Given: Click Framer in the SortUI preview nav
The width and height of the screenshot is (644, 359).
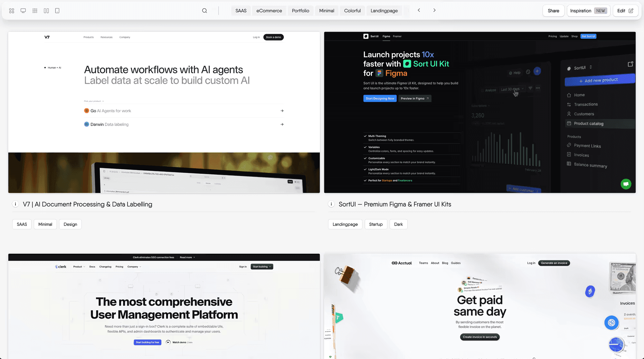Looking at the screenshot, I should pyautogui.click(x=397, y=36).
